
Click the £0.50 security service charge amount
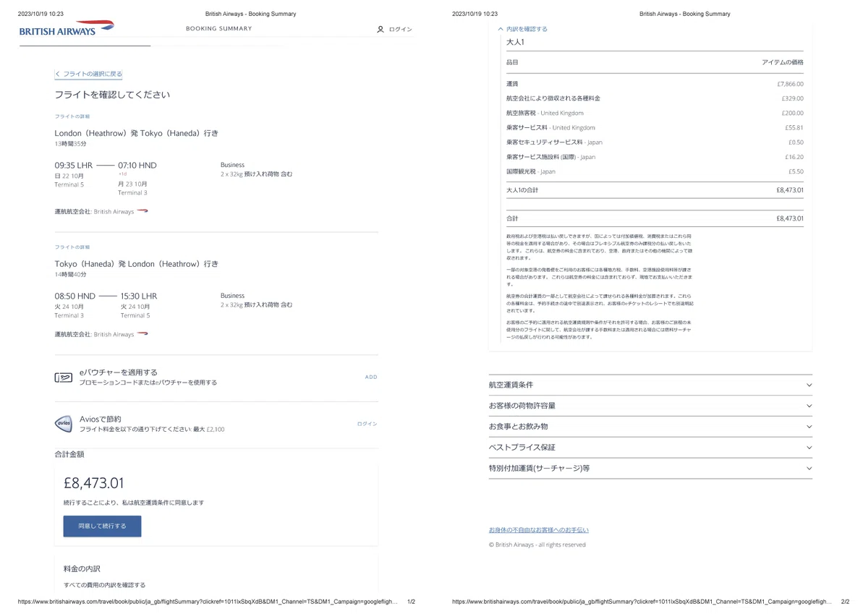click(x=796, y=142)
